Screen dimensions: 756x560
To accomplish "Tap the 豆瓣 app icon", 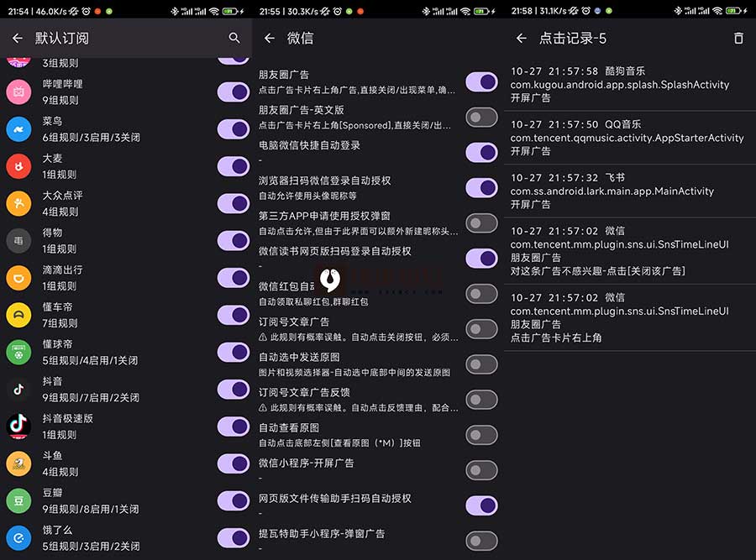I will 18,500.
